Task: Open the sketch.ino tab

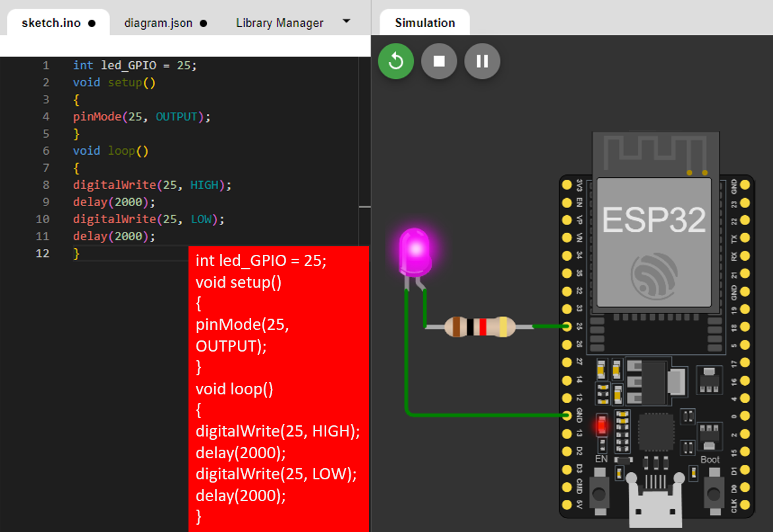Action: (58, 22)
